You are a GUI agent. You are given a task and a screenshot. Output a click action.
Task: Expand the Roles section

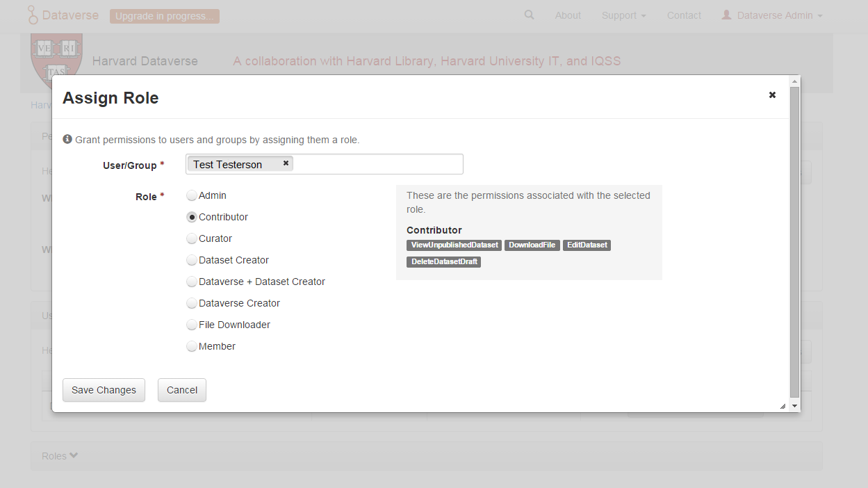[x=60, y=455]
